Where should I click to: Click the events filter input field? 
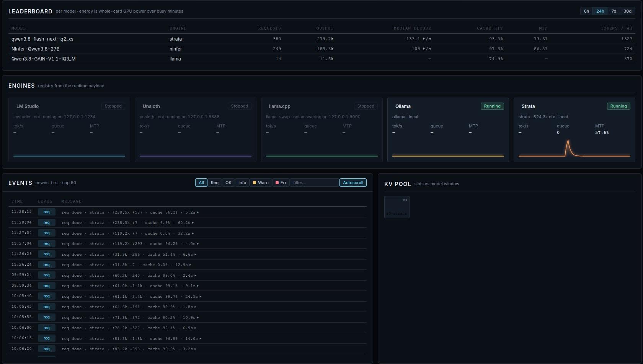click(x=315, y=183)
